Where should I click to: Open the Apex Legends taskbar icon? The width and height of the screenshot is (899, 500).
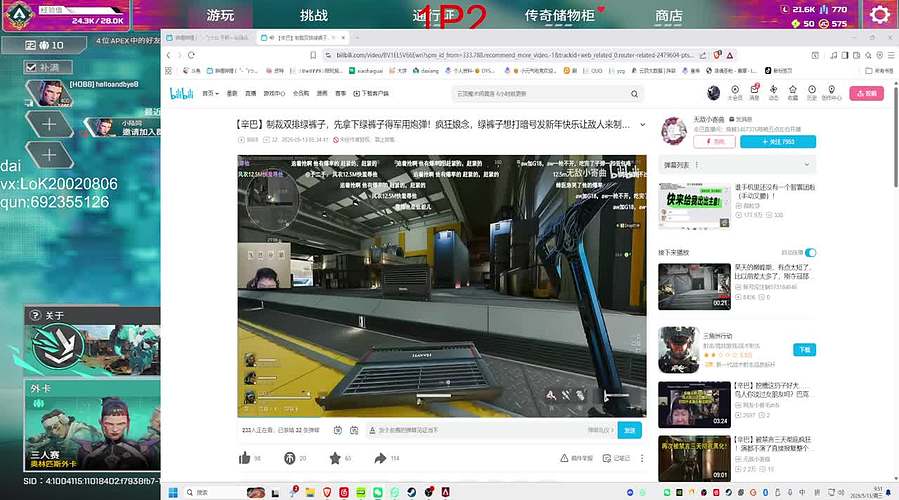coord(445,492)
